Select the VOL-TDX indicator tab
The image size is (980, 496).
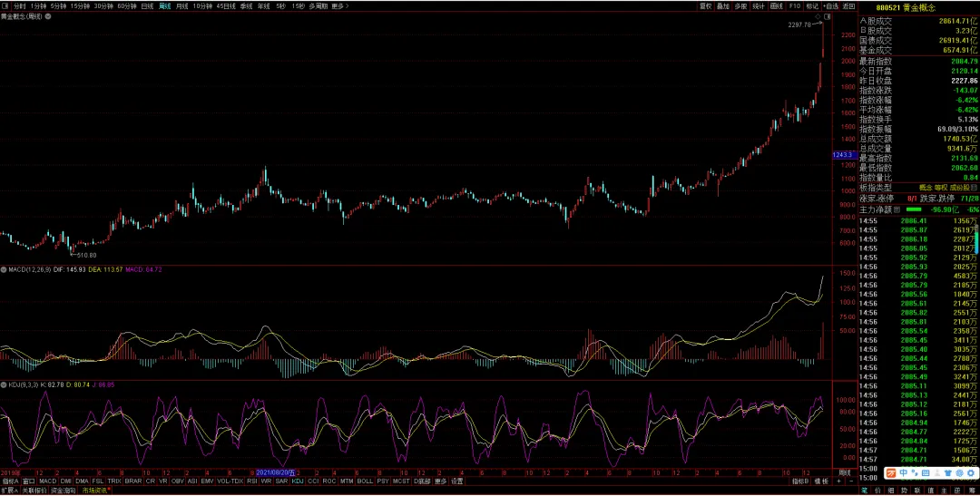click(x=230, y=481)
